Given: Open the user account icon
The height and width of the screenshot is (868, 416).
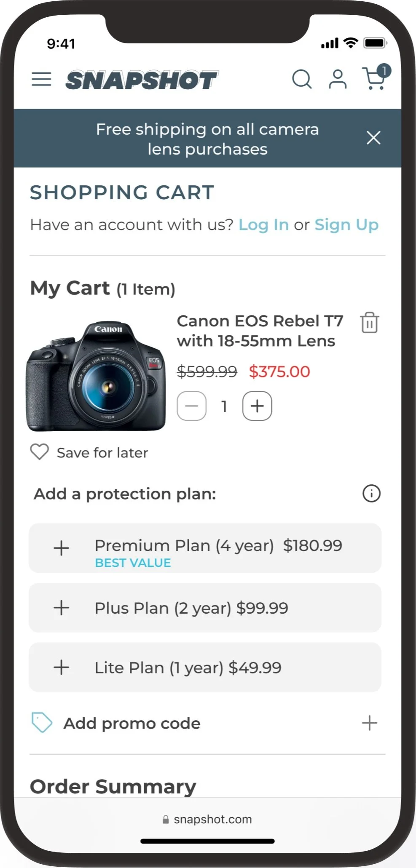Looking at the screenshot, I should click(x=338, y=79).
